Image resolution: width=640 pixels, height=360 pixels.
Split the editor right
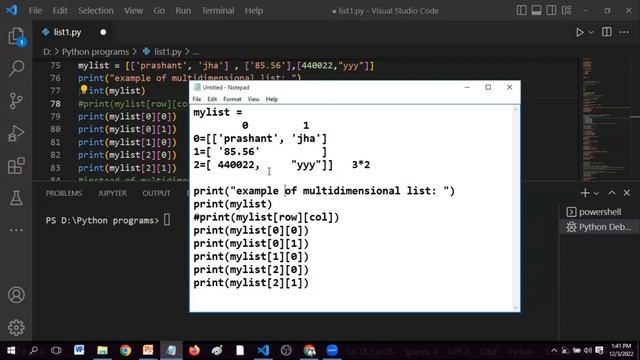pos(607,32)
